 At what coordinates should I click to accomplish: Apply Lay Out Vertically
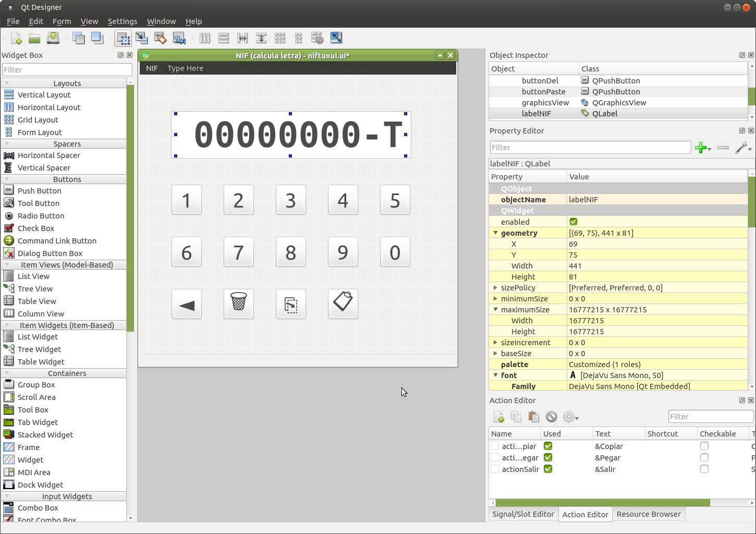tap(224, 38)
